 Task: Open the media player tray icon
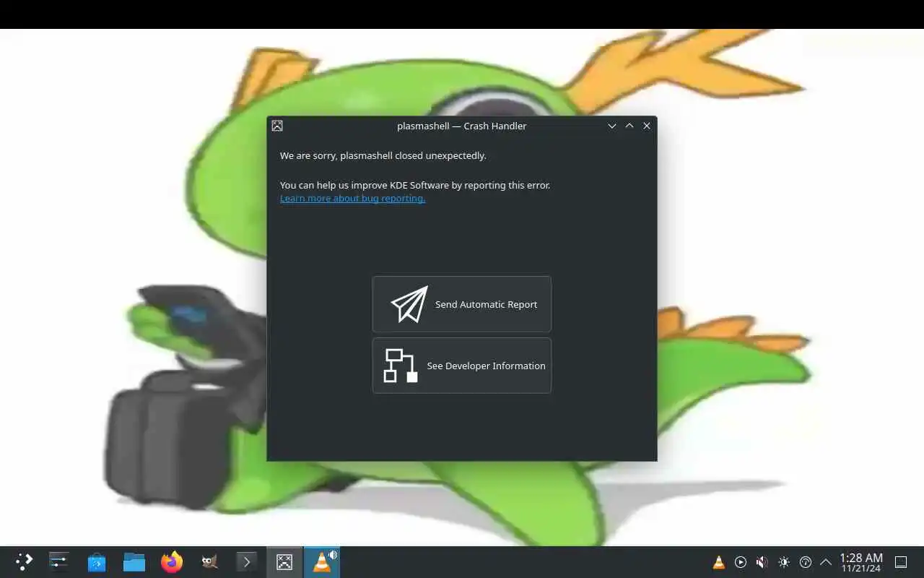point(741,562)
